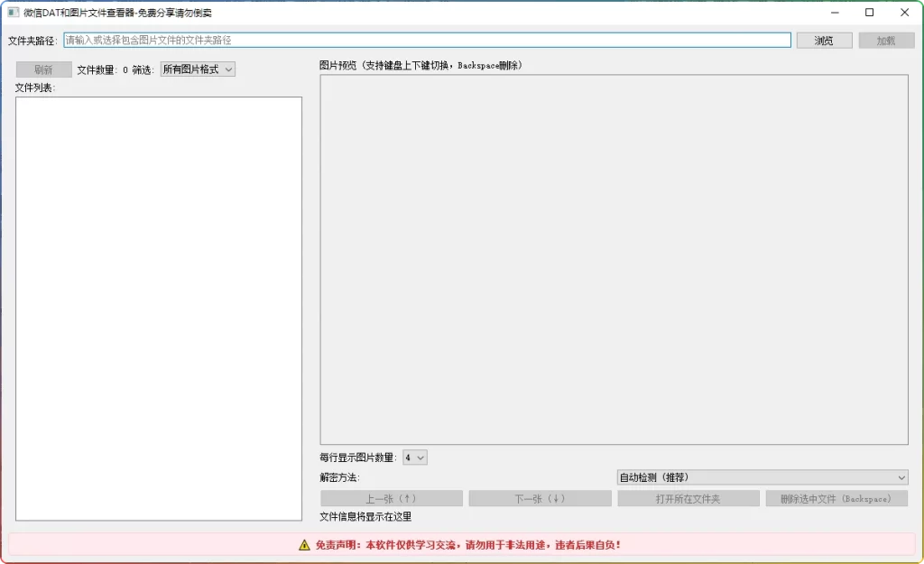This screenshot has width=924, height=564.
Task: Click the 加载 load button
Action: click(x=885, y=40)
